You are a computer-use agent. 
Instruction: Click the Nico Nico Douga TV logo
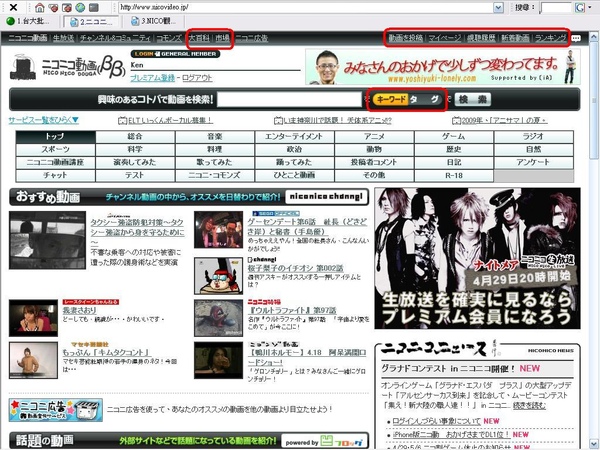[23, 67]
